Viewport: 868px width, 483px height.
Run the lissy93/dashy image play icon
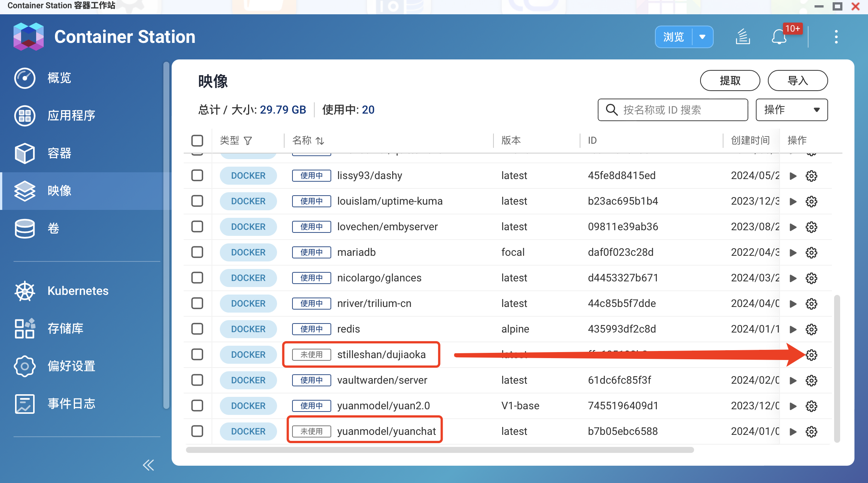[x=793, y=176]
